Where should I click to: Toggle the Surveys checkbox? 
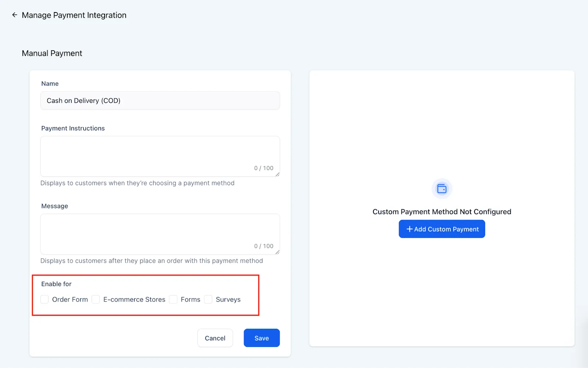click(208, 299)
